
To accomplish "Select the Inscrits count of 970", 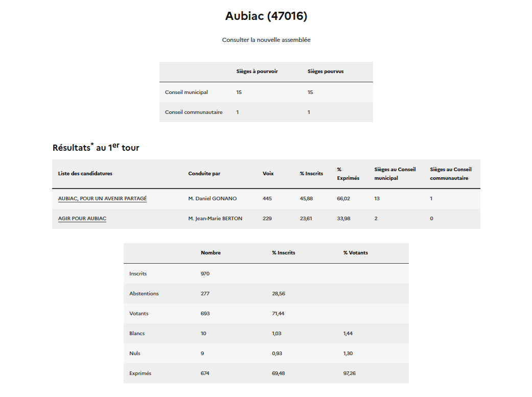I will [205, 273].
